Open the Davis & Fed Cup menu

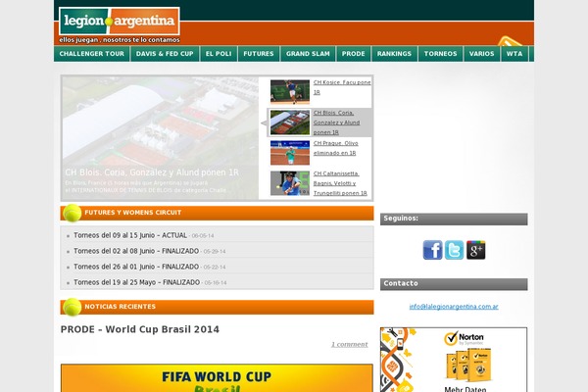tap(165, 54)
